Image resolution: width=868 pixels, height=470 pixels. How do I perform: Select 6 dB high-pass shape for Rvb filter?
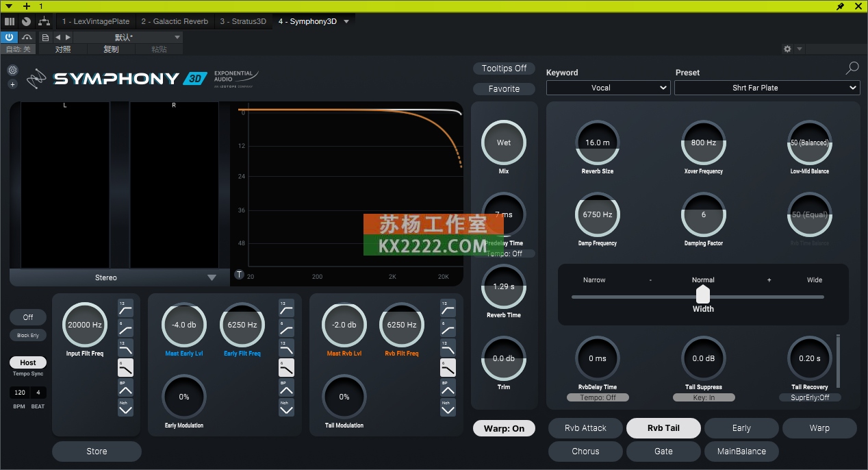point(448,328)
